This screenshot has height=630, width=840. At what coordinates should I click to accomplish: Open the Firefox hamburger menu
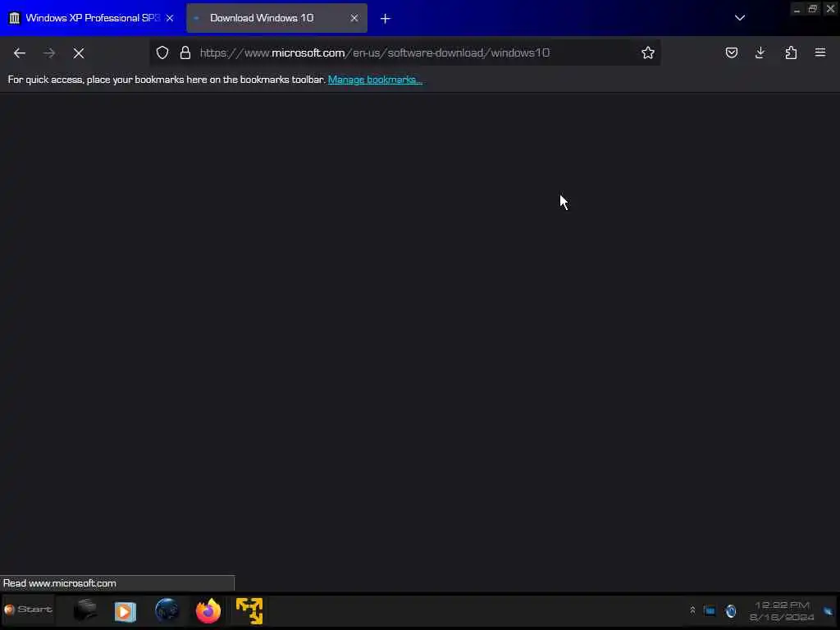pos(820,52)
